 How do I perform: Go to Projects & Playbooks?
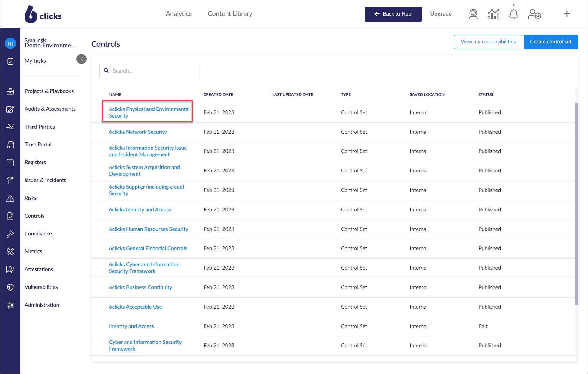49,91
